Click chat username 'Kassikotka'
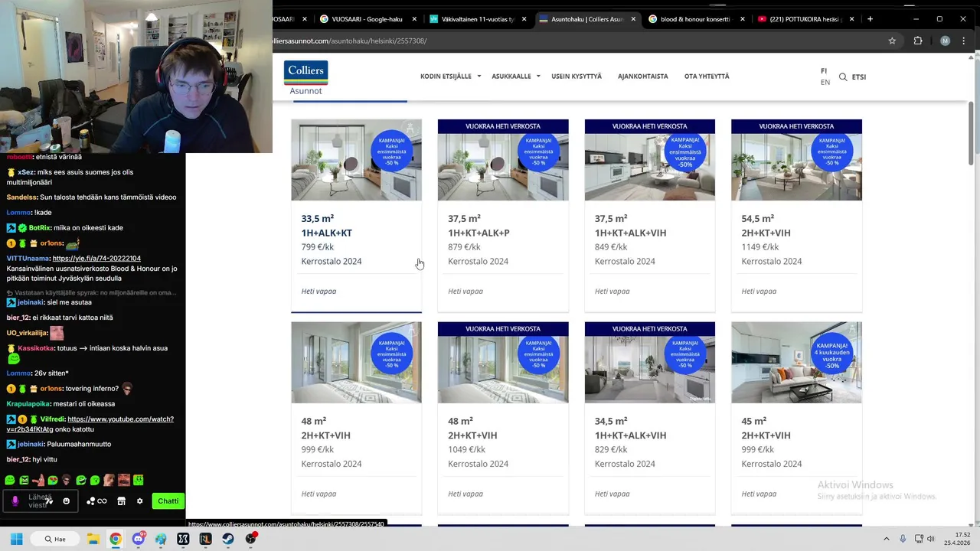This screenshot has height=551, width=980. point(35,348)
